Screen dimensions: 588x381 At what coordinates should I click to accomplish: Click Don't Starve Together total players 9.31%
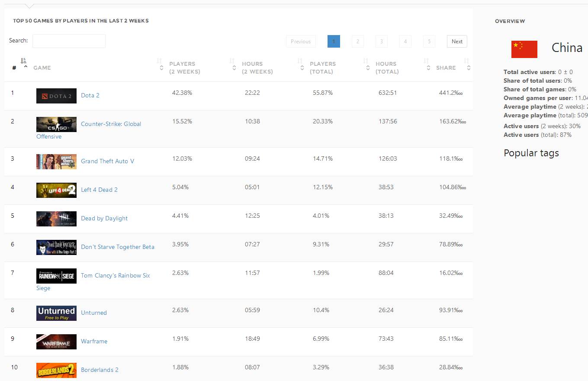tap(321, 244)
